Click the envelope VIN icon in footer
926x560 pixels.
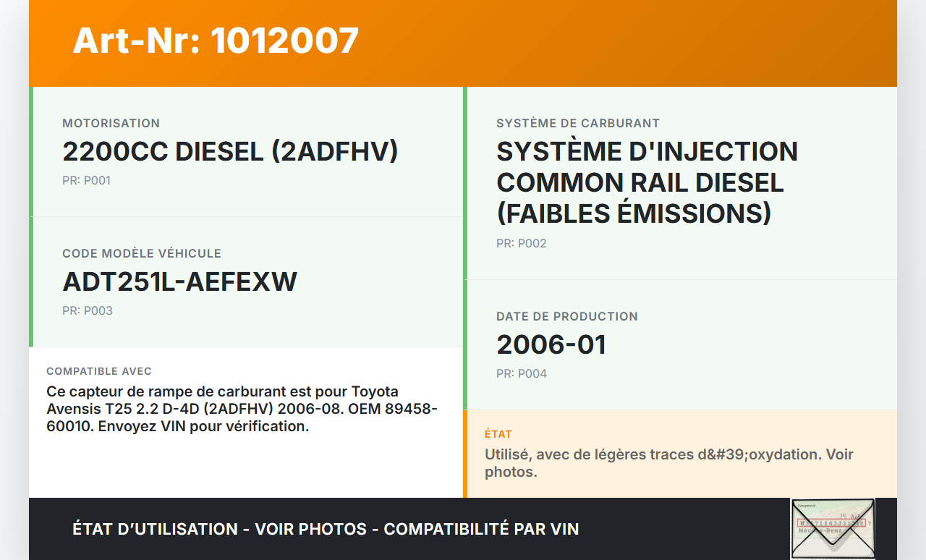(832, 529)
